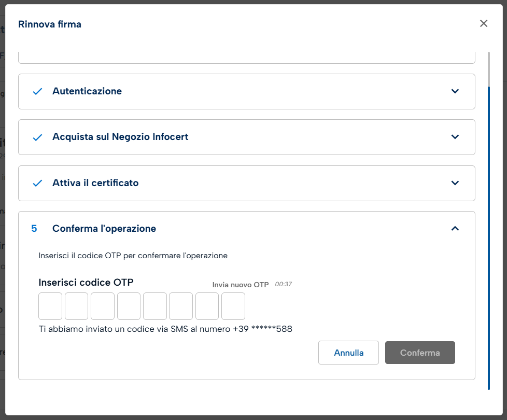Focus the third OTP digit box
Image resolution: width=507 pixels, height=420 pixels.
tap(103, 306)
